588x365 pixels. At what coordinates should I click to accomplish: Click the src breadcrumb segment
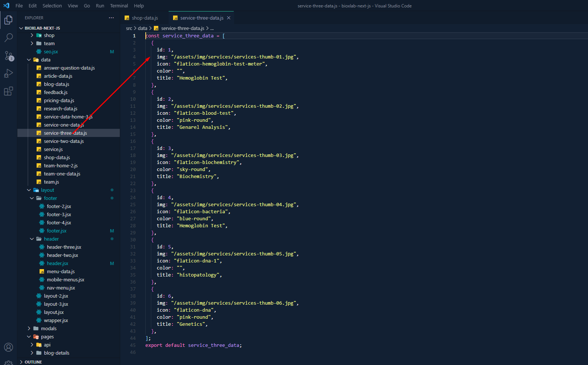pos(129,29)
